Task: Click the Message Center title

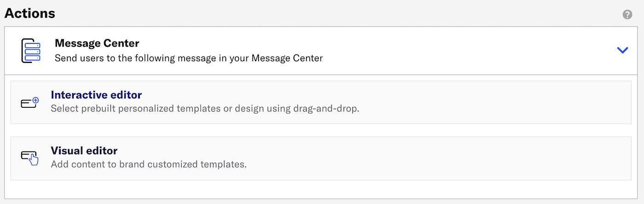Action: 97,43
